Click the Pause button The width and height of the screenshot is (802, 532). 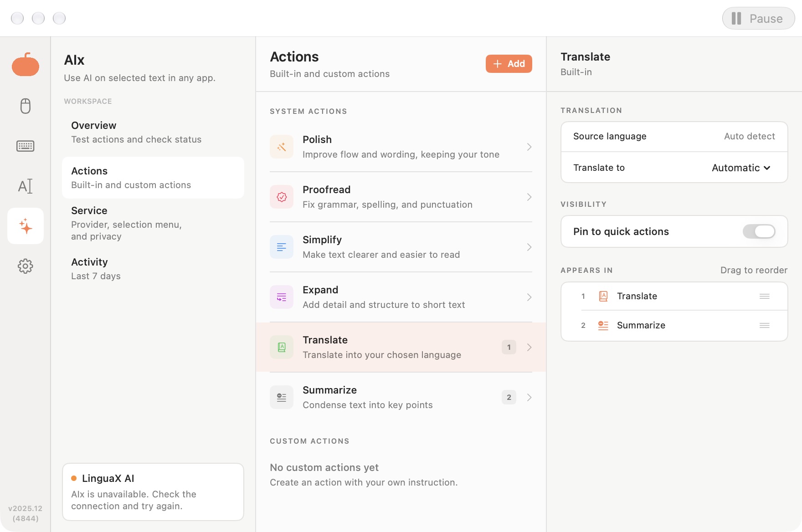(759, 18)
